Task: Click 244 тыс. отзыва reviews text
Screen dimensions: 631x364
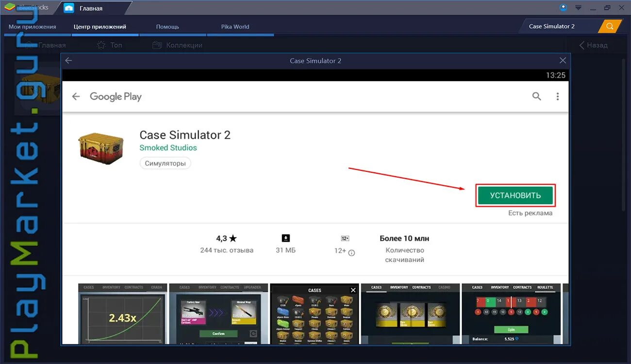Action: tap(227, 250)
